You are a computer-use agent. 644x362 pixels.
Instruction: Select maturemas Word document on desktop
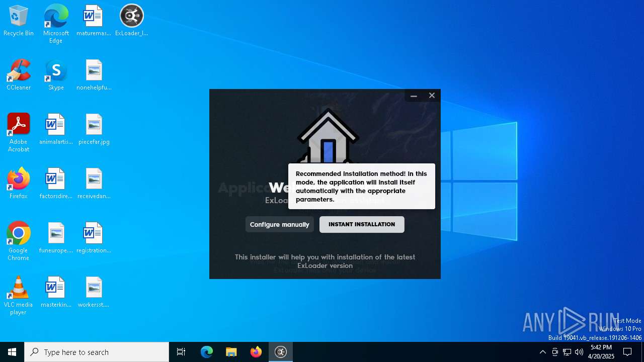pos(94,21)
